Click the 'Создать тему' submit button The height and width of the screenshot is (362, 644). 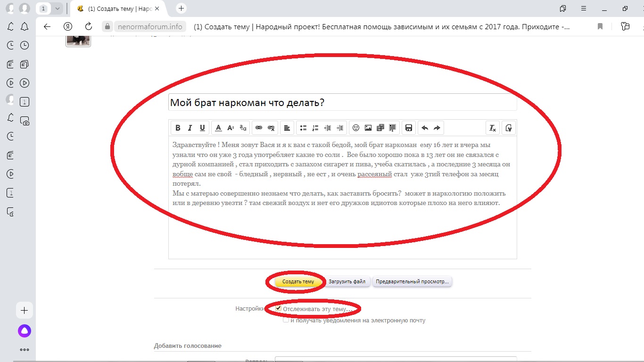295,281
